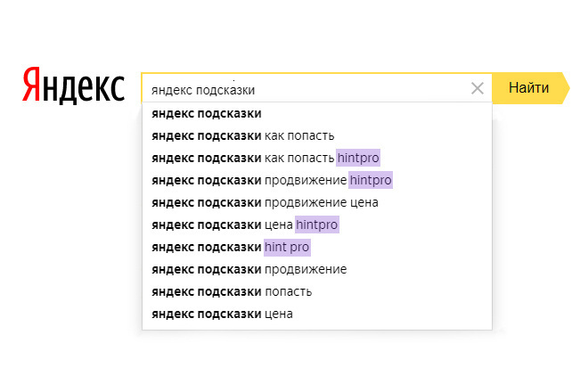Select suggestion 'яндекс подсказки продвижение hintpro'
This screenshot has width=588, height=392.
click(x=317, y=181)
